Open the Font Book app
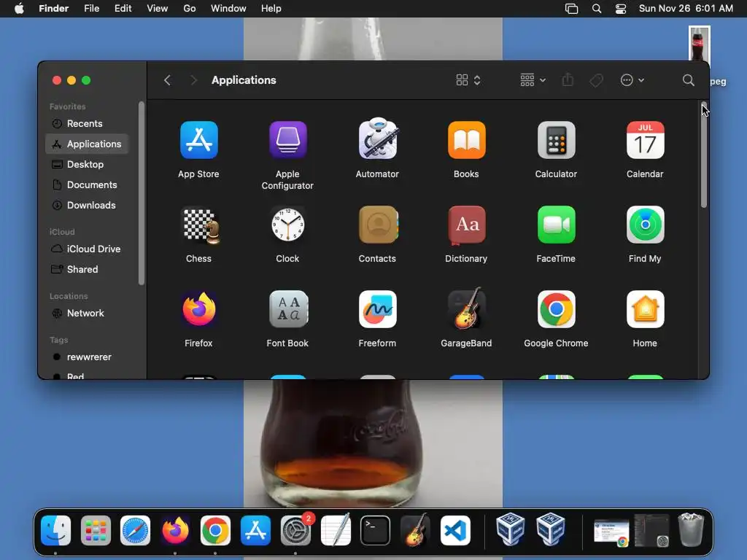The image size is (747, 560). pos(287,309)
